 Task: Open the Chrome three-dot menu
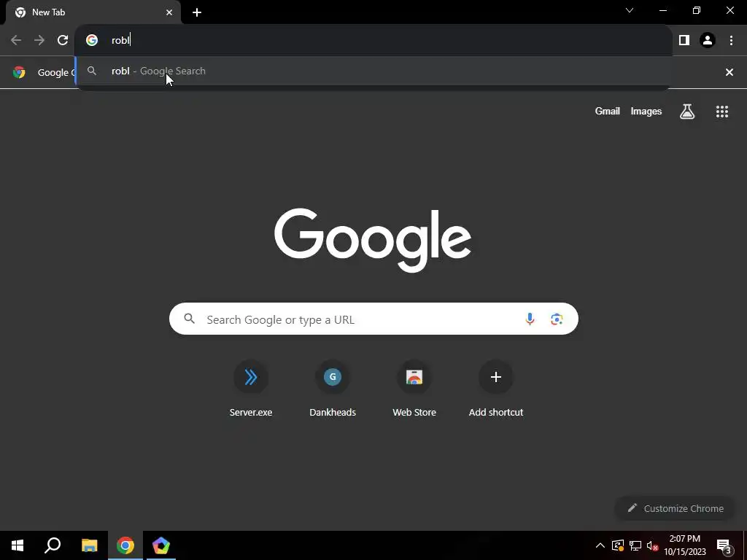(x=731, y=40)
